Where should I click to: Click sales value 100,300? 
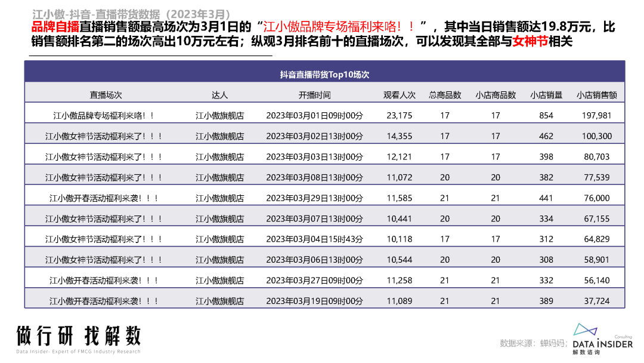(597, 136)
